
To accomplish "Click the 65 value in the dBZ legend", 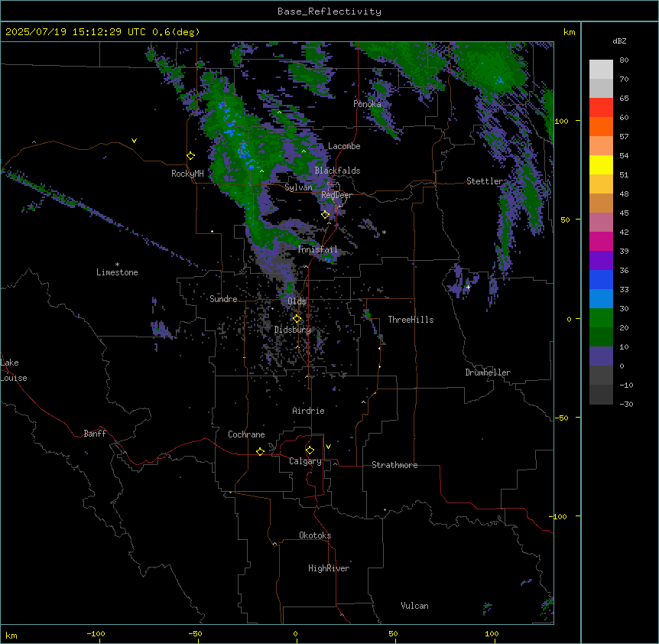I will [624, 99].
